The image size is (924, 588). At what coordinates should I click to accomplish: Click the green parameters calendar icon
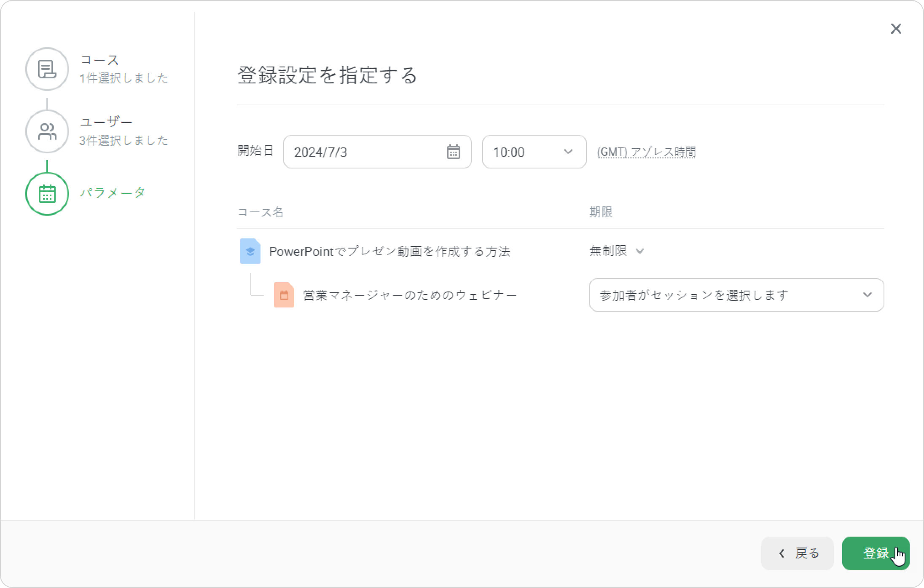[x=47, y=194]
